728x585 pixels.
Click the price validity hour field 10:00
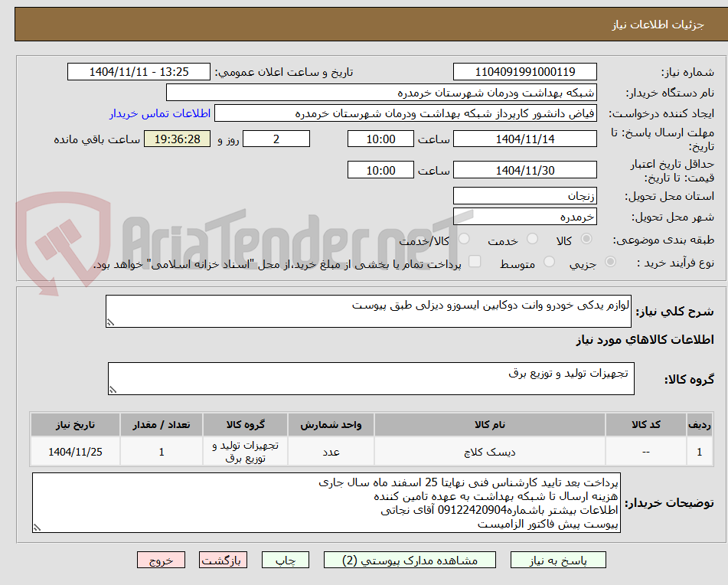point(380,170)
